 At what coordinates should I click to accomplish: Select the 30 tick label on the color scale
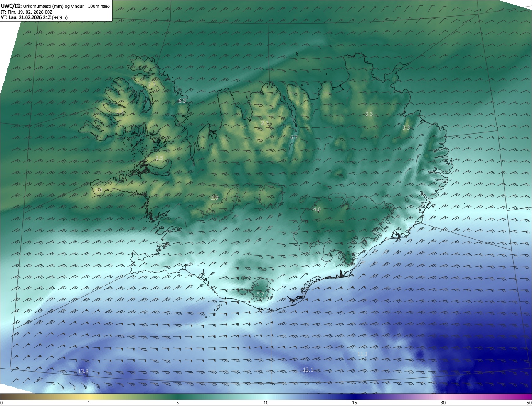(443, 403)
